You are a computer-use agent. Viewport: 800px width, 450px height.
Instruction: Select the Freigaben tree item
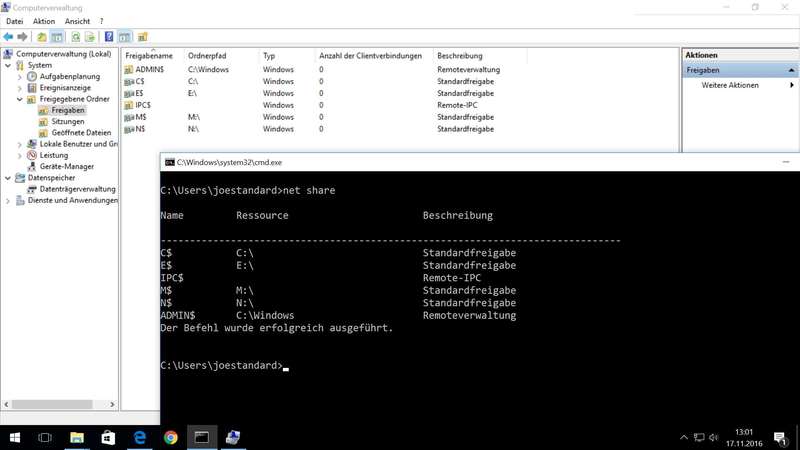pyautogui.click(x=68, y=110)
